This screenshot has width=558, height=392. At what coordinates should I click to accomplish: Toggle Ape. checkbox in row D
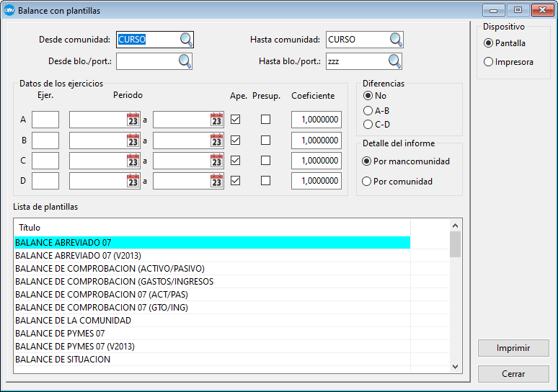pyautogui.click(x=236, y=181)
